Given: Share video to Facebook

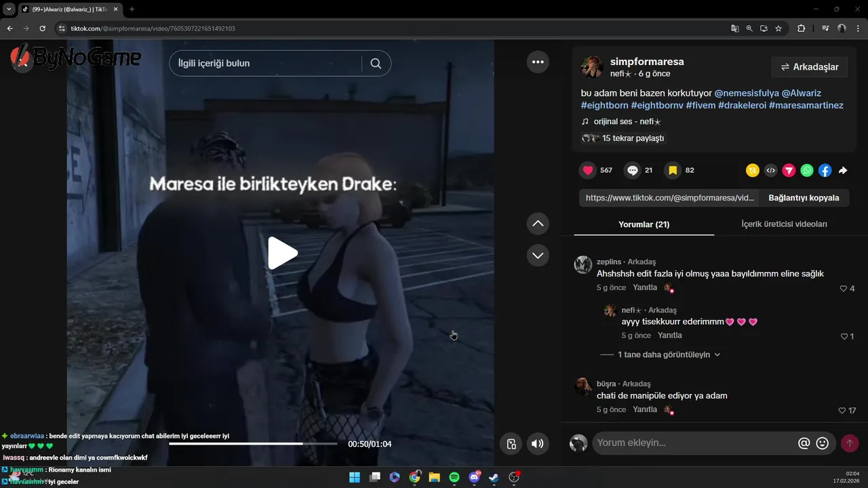Looking at the screenshot, I should coord(825,171).
